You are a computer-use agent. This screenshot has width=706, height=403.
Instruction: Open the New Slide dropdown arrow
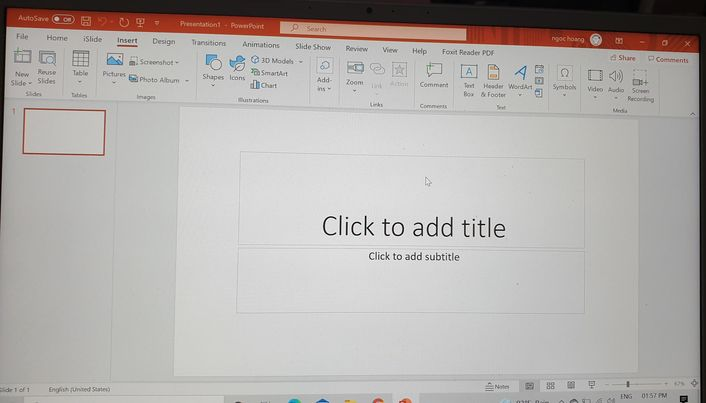coord(30,83)
